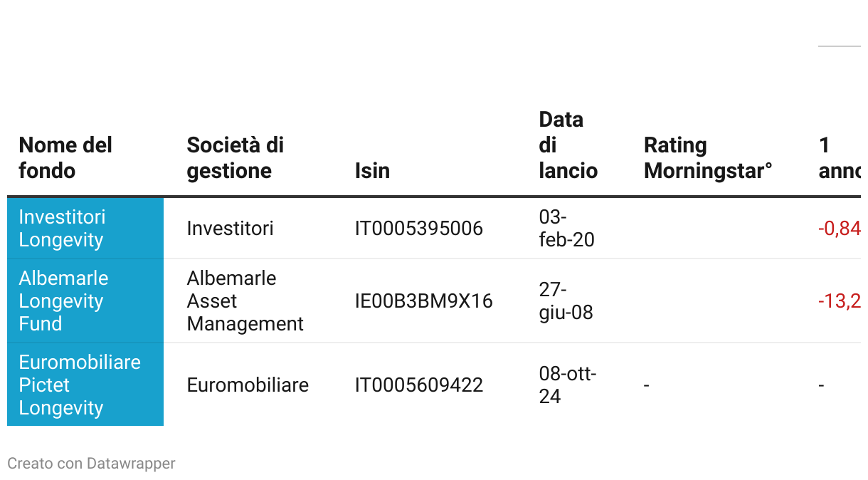The image size is (868, 480).
Task: Click the Investitori management company cell
Action: pyautogui.click(x=230, y=229)
